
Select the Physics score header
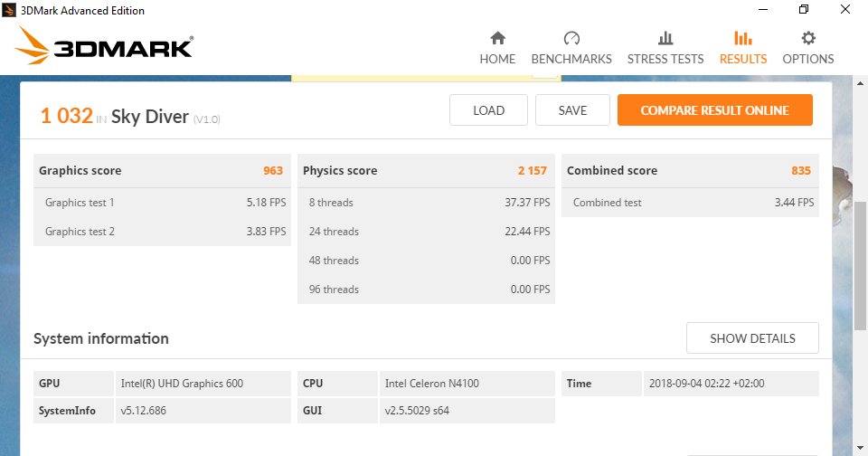[426, 170]
